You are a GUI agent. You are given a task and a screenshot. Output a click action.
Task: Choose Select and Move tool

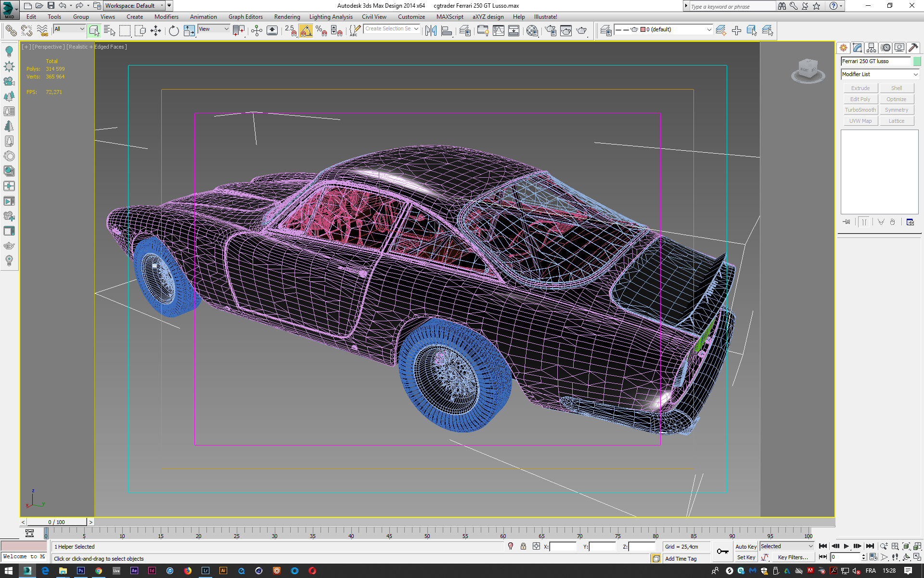click(155, 31)
